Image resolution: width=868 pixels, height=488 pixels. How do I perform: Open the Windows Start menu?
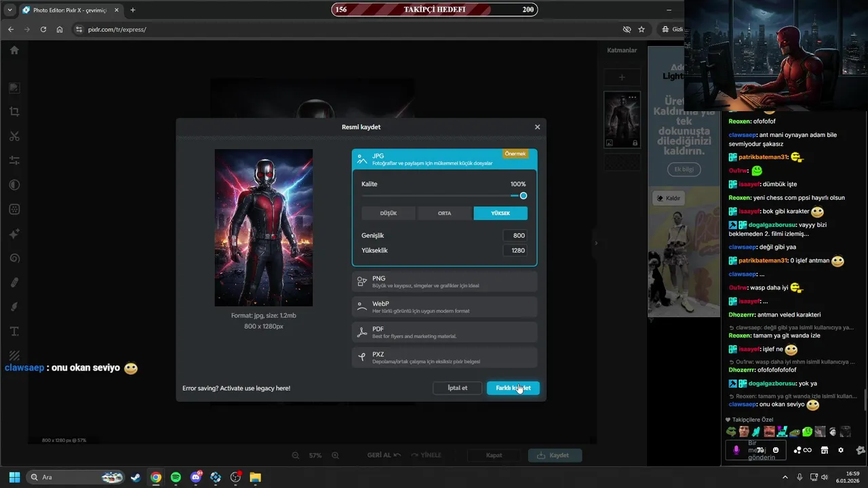[x=14, y=477]
